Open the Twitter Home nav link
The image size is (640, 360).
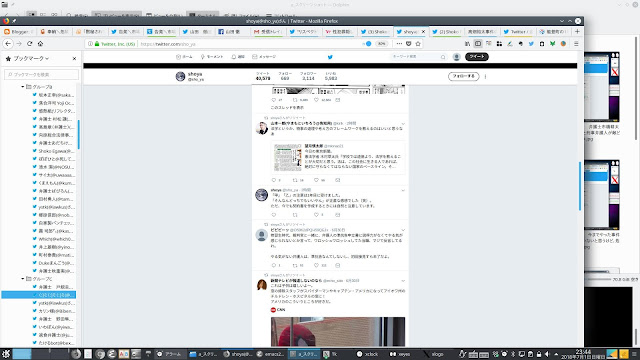coord(184,57)
